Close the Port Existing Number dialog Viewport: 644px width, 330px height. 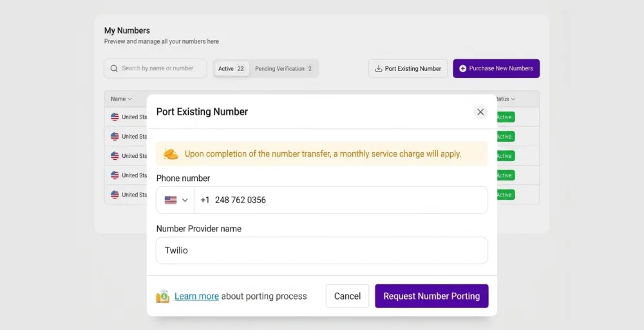480,112
